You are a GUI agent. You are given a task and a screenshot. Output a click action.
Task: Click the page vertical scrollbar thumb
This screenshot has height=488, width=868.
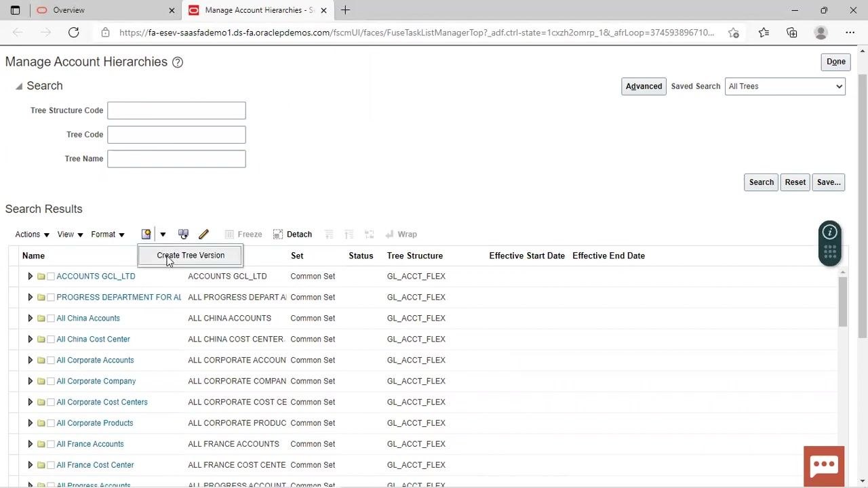coord(863,207)
